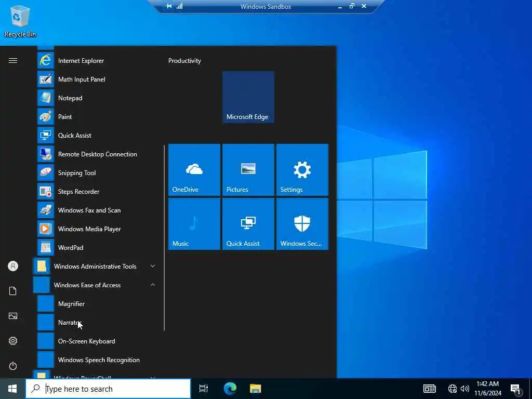Image resolution: width=532 pixels, height=399 pixels.
Task: Expand the Windows Administrative Tools folder
Action: [97, 267]
